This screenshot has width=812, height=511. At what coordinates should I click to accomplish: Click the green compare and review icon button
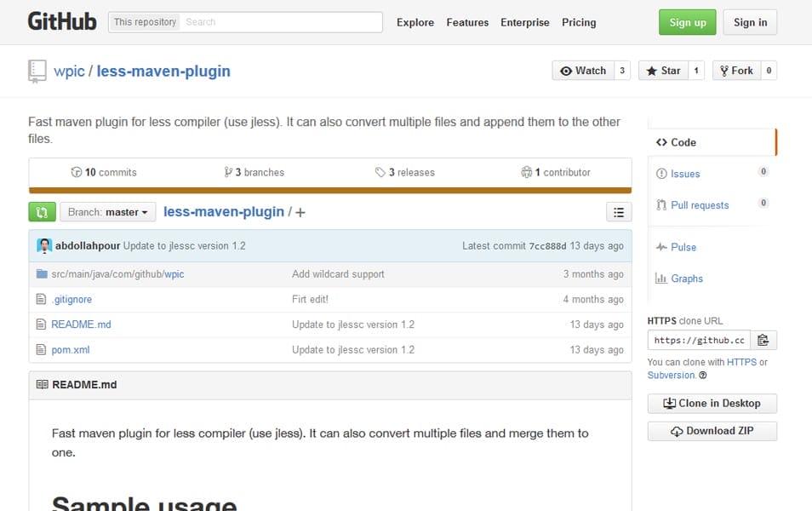pyautogui.click(x=42, y=212)
